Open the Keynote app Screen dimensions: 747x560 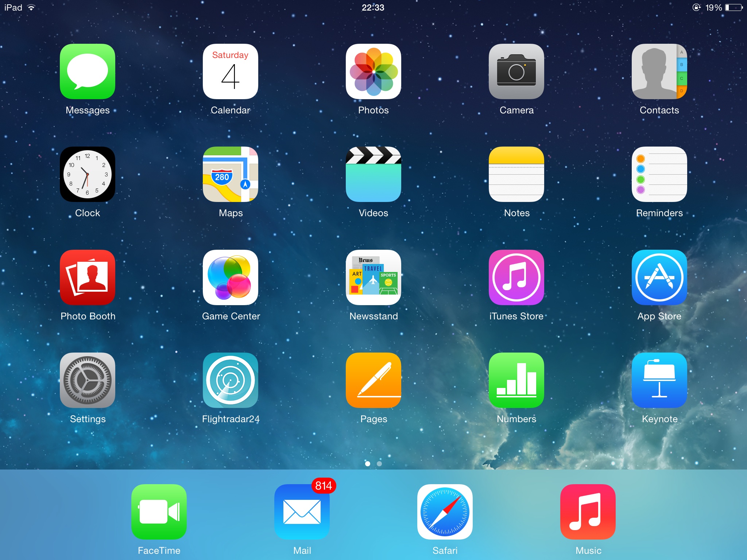click(659, 380)
